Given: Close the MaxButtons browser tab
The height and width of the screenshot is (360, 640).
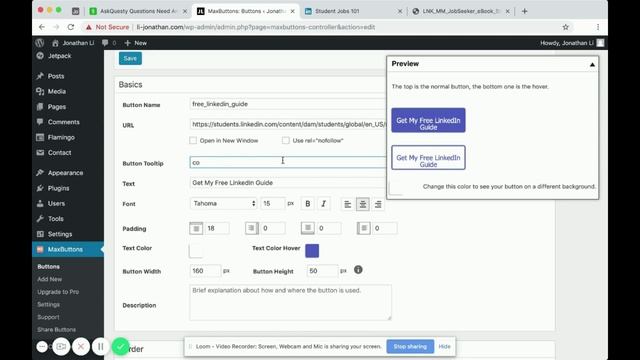Looking at the screenshot, I should coord(292,11).
